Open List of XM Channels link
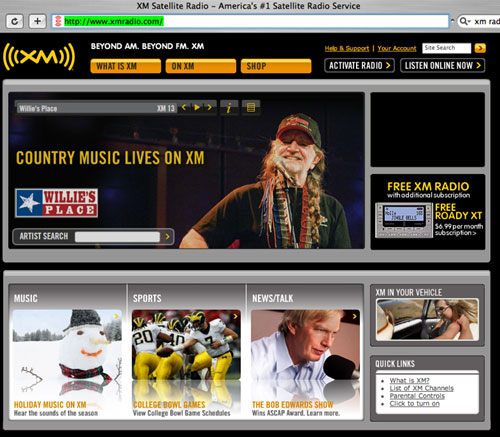The image size is (500, 437). click(422, 388)
